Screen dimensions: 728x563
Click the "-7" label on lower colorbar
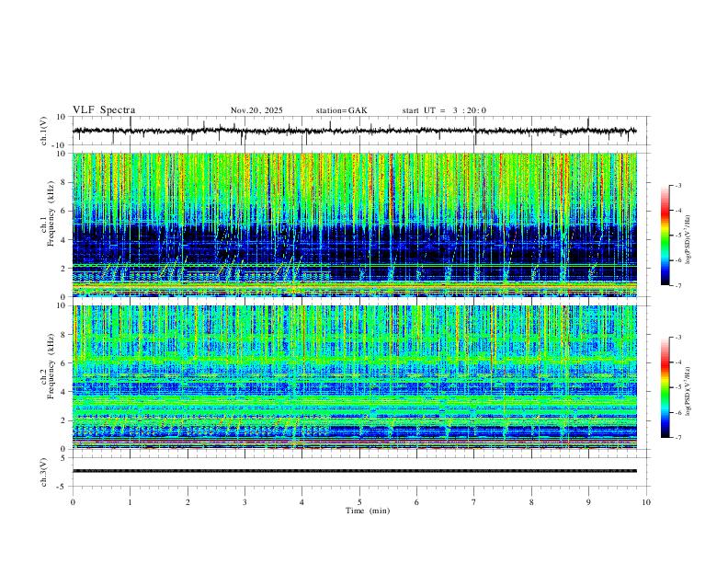point(678,437)
